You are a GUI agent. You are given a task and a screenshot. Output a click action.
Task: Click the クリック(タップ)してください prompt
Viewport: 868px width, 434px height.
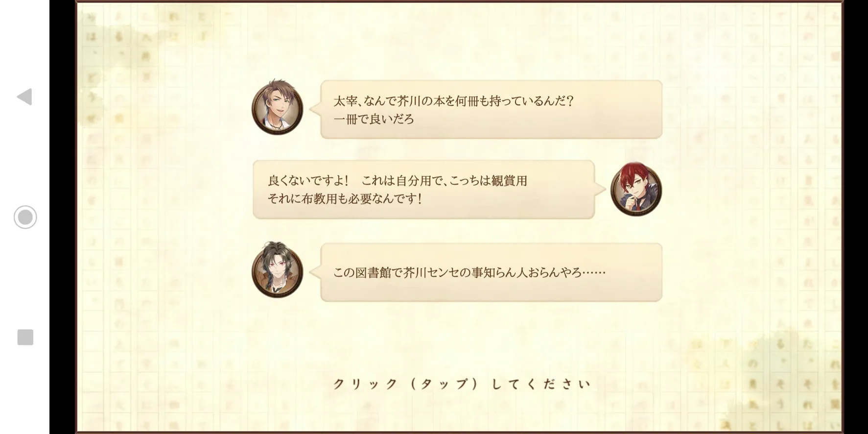[462, 384]
